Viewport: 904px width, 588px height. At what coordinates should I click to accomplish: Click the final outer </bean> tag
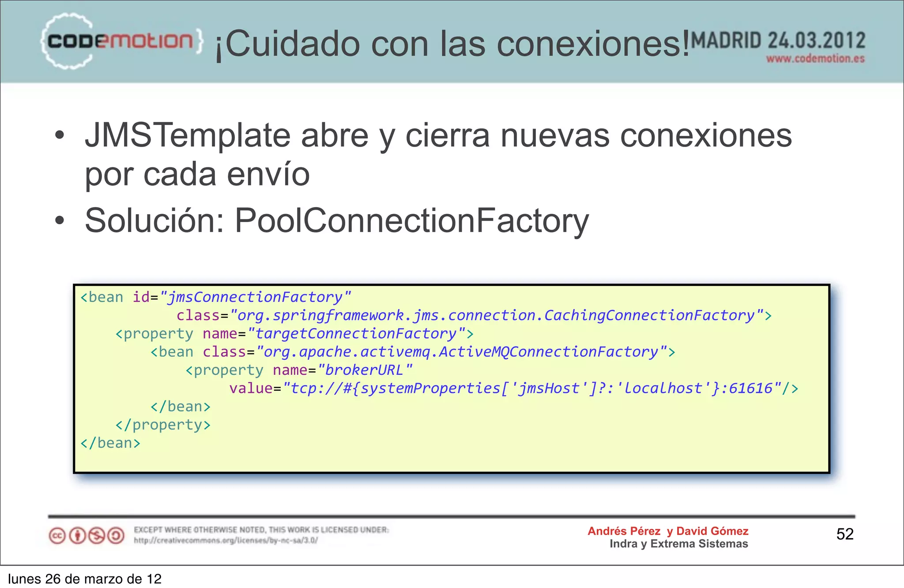(110, 443)
